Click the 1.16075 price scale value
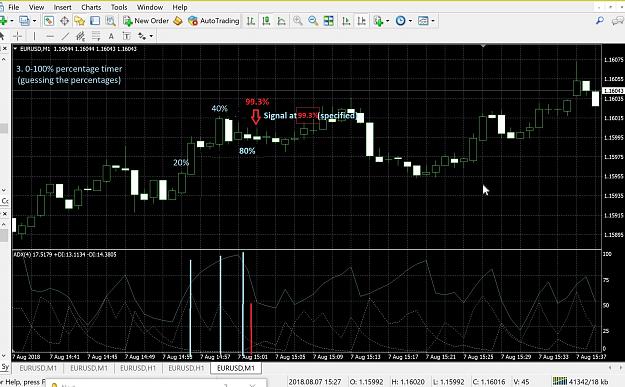625x387 pixels. click(x=613, y=60)
